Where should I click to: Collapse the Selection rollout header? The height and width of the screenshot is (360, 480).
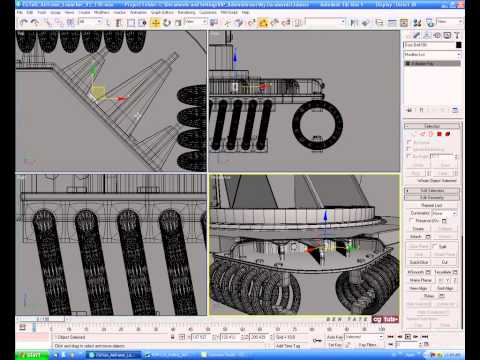[x=432, y=126]
